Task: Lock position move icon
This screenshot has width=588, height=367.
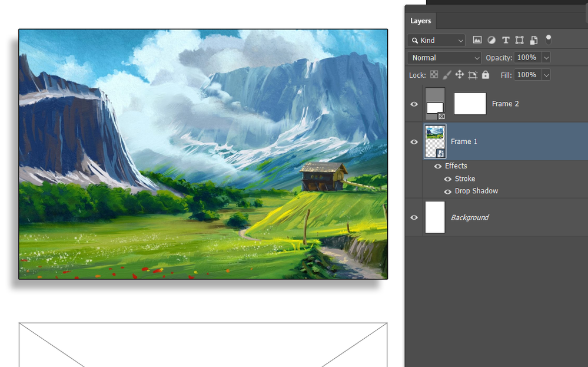Action: tap(459, 75)
